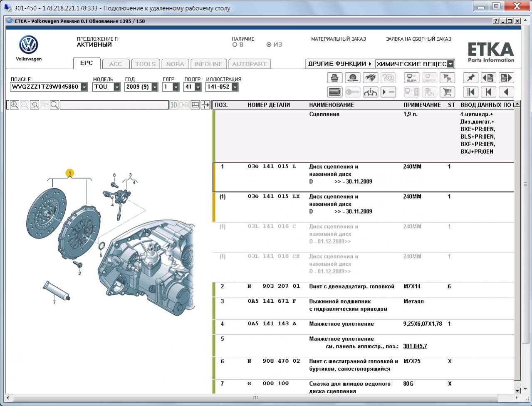The height and width of the screenshot is (406, 532).
Task: Click the plain magnifier search icon
Action: 54,105
